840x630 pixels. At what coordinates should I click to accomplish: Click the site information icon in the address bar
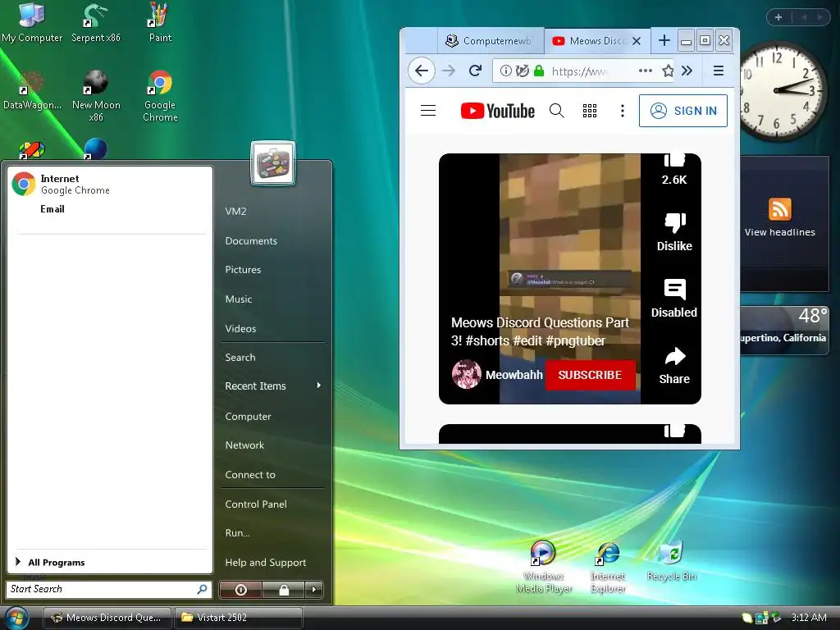pyautogui.click(x=505, y=71)
